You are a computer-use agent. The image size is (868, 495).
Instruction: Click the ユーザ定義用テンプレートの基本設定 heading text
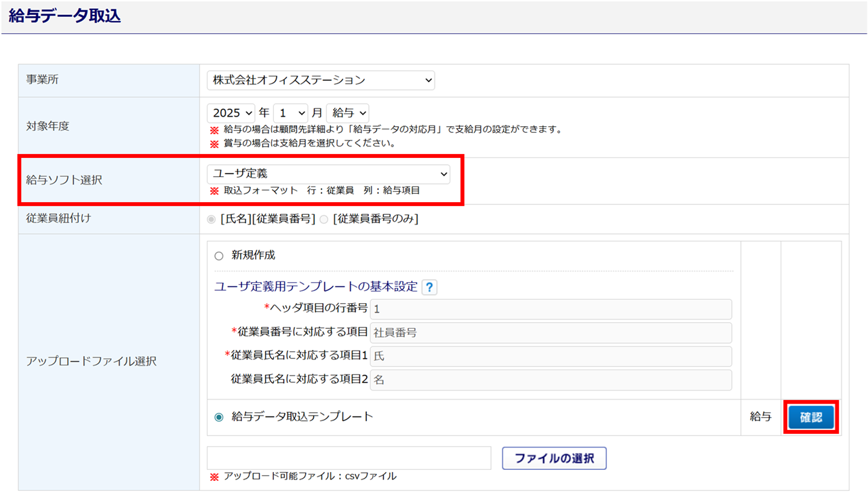pyautogui.click(x=316, y=287)
